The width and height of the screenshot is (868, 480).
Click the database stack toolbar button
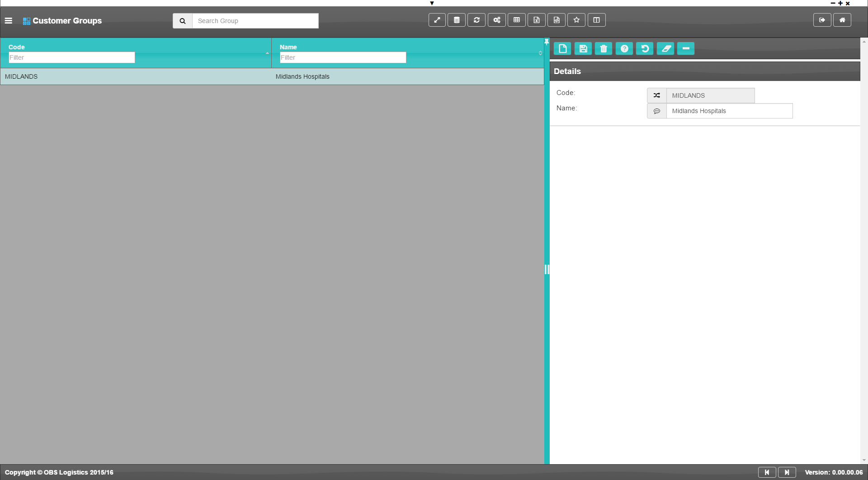pyautogui.click(x=457, y=20)
